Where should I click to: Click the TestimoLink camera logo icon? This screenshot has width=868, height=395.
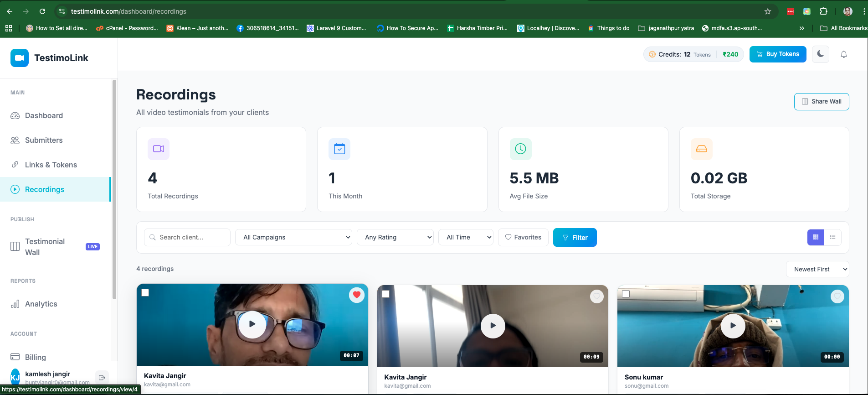click(x=20, y=58)
